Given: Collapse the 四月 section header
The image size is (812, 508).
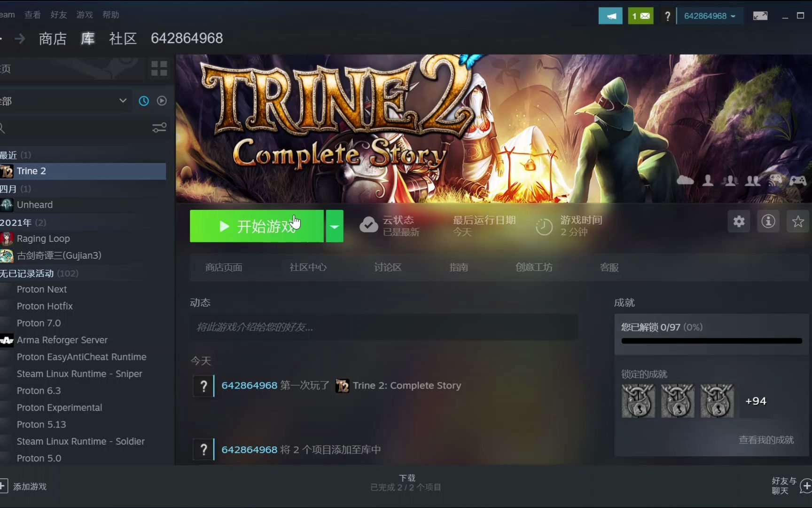Looking at the screenshot, I should click(16, 189).
